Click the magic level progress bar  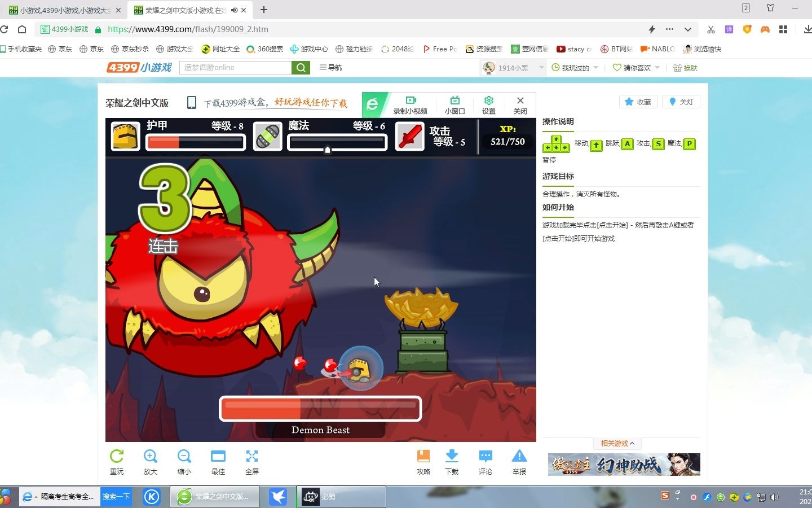[x=337, y=142]
